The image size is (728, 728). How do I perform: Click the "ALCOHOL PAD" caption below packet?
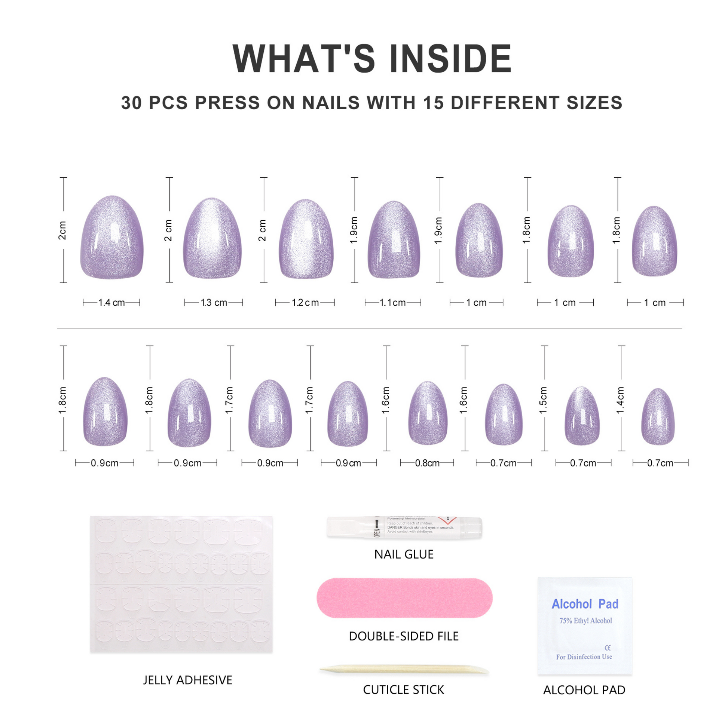tap(584, 690)
